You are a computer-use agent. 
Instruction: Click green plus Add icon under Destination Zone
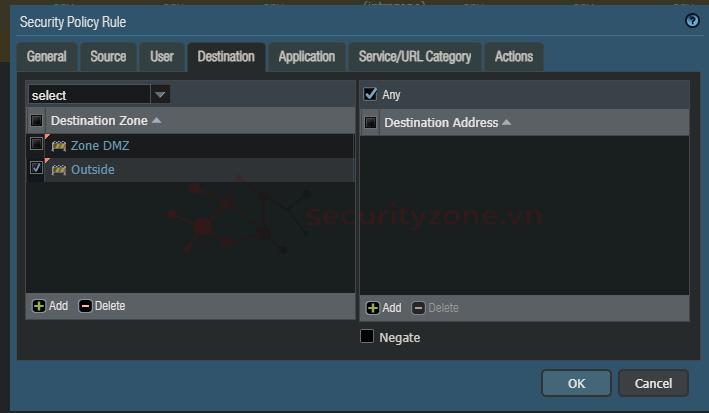[39, 306]
